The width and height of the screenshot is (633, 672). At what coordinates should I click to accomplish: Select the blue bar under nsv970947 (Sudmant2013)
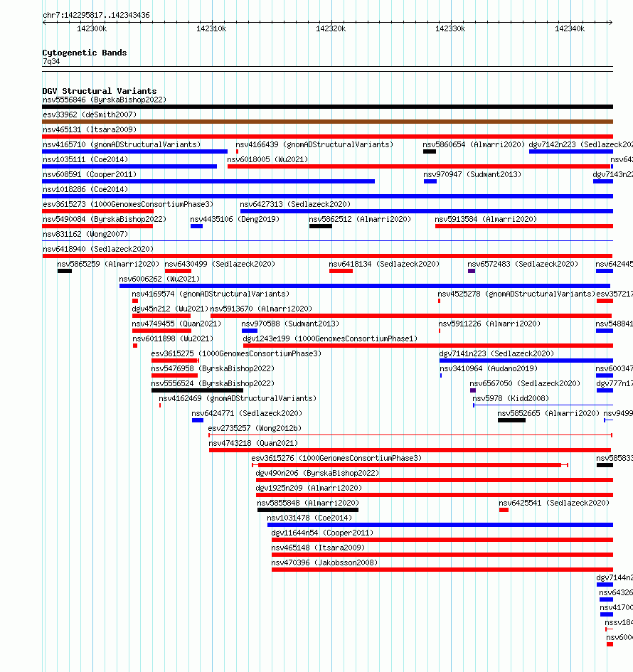click(430, 181)
